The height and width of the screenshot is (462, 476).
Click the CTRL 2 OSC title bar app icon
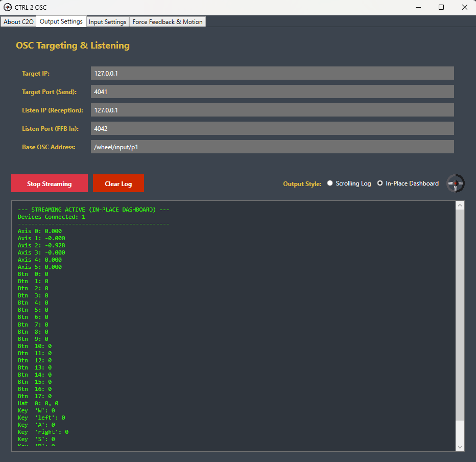pos(8,7)
